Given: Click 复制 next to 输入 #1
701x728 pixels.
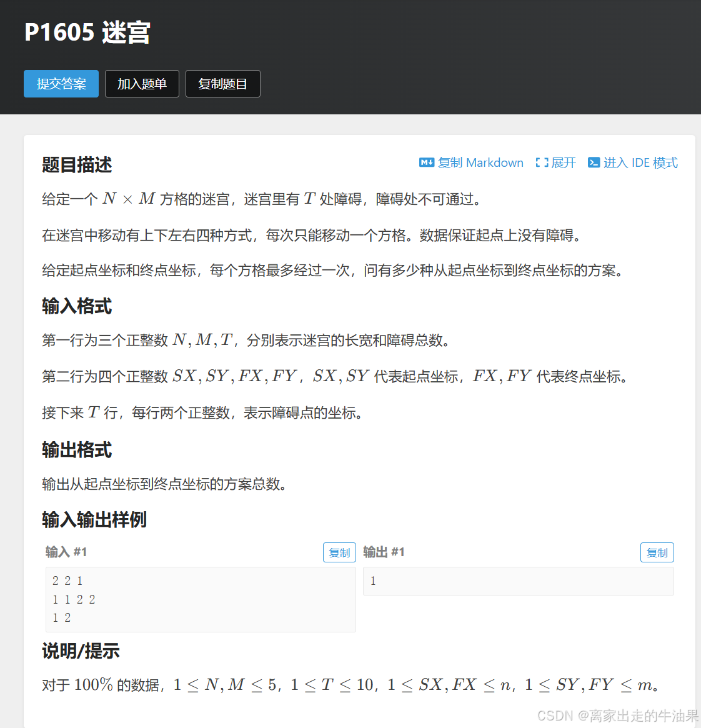Looking at the screenshot, I should 339,552.
